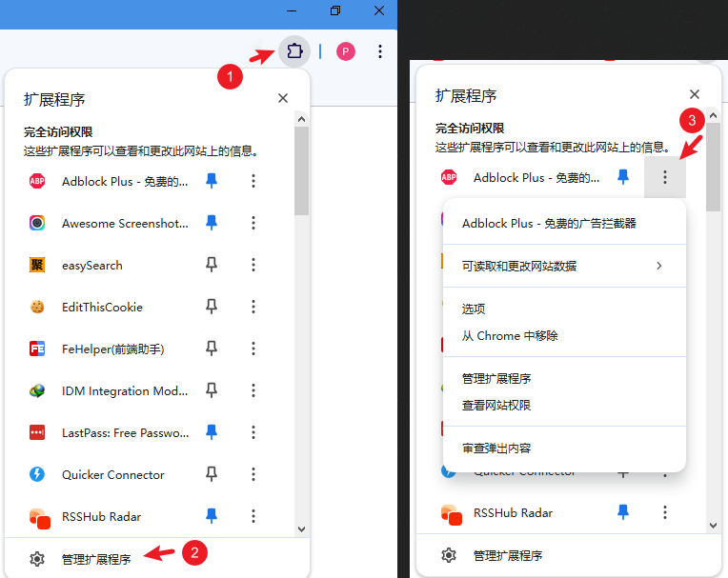Click 'IDM Integration Mod...' extension name

pyautogui.click(x=125, y=391)
